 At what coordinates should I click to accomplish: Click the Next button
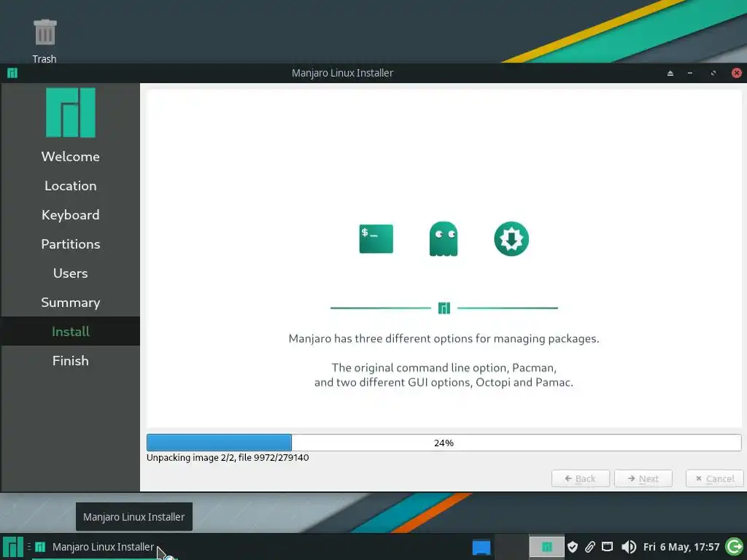tap(643, 478)
